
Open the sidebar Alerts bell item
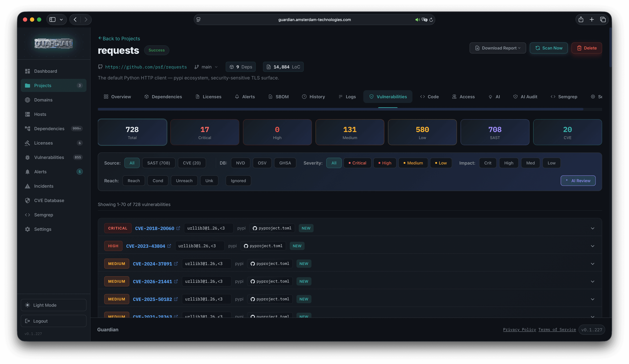point(53,172)
